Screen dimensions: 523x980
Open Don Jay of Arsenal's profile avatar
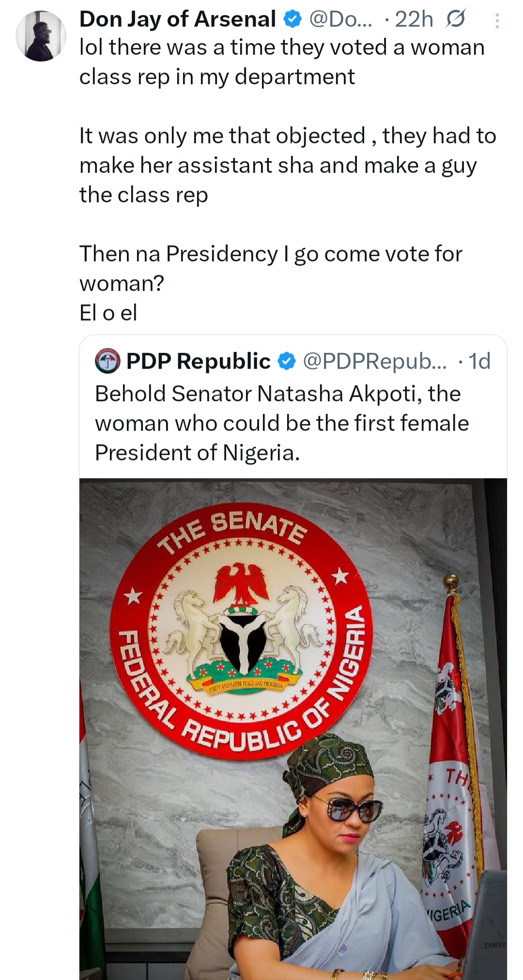[x=41, y=36]
